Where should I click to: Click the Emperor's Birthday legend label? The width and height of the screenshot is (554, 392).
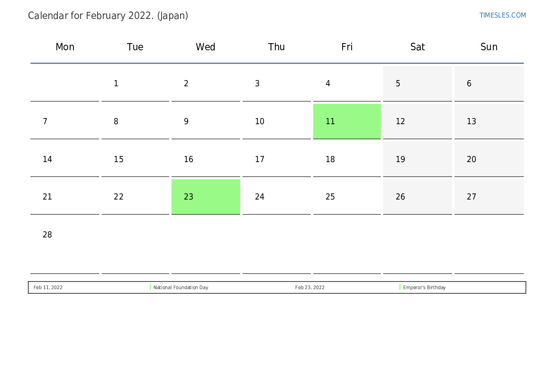(424, 287)
